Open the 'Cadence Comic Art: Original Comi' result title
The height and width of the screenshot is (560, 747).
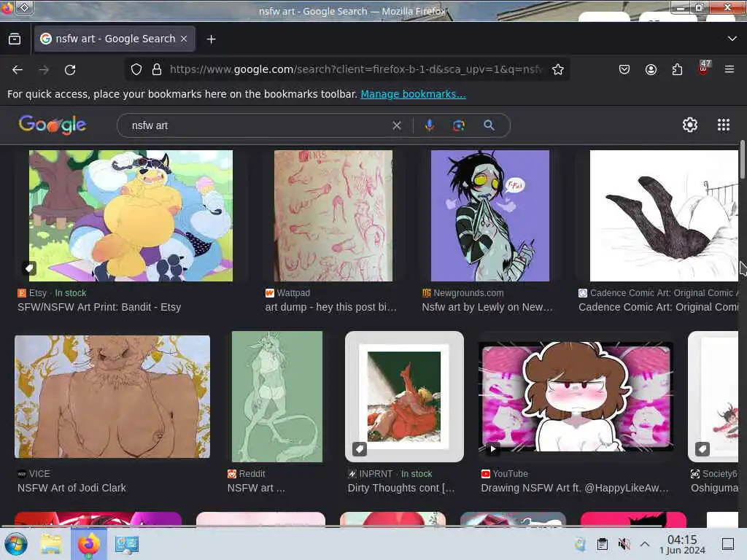(x=659, y=307)
